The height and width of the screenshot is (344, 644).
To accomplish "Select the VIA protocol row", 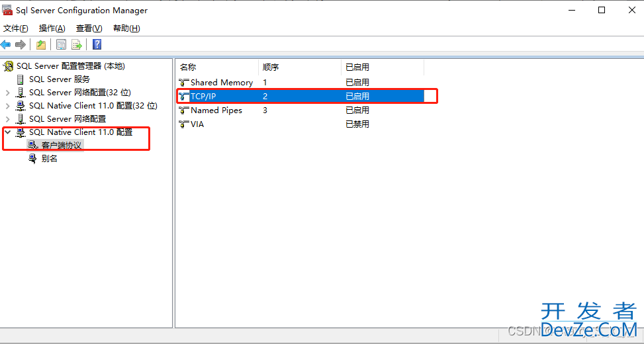I will click(300, 124).
